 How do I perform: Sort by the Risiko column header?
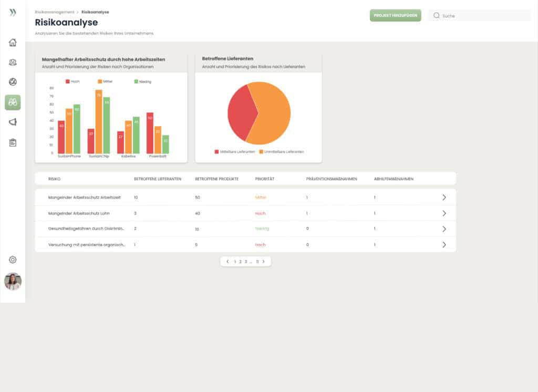pyautogui.click(x=54, y=179)
